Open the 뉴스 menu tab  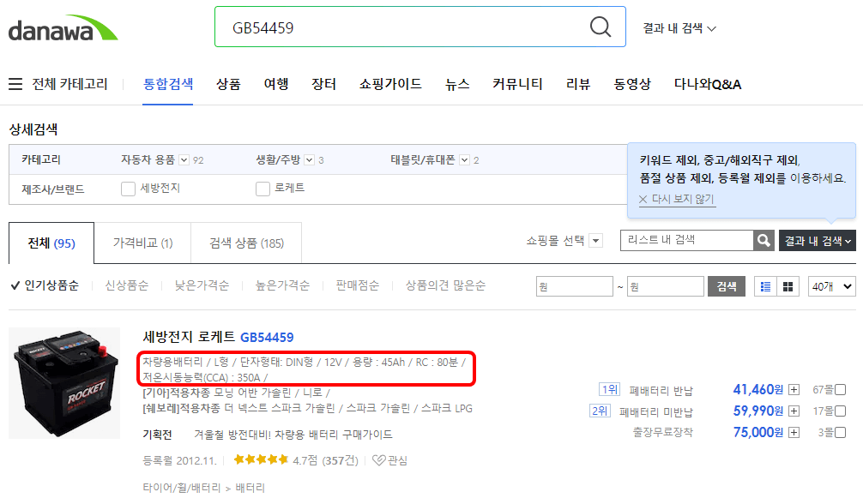457,84
